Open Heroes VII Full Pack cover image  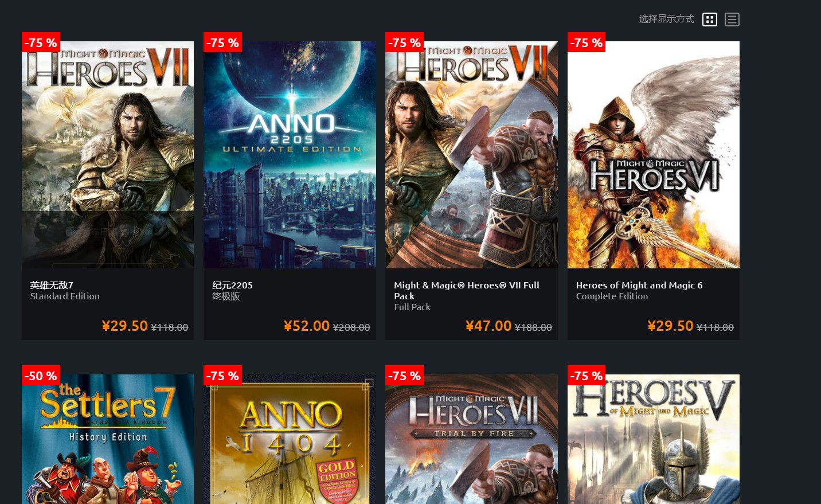[471, 155]
